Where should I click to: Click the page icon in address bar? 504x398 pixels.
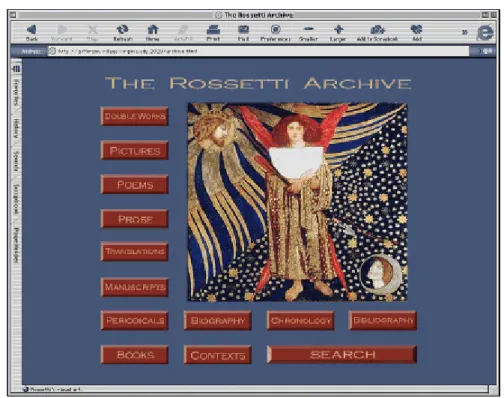click(52, 51)
